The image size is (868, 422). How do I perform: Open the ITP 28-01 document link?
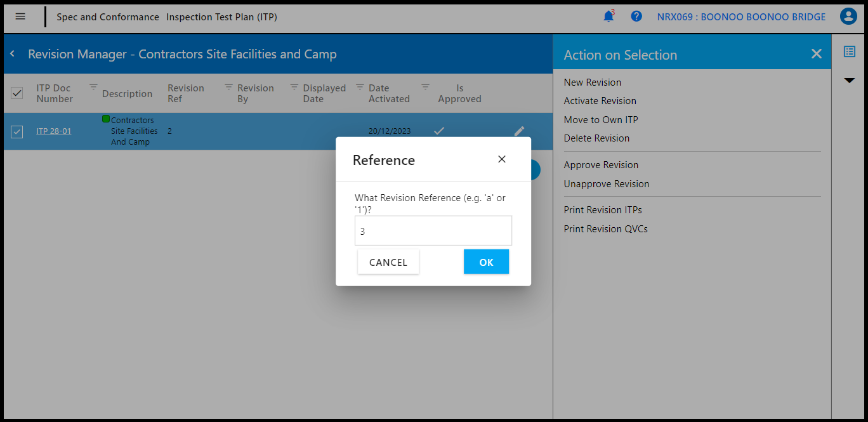point(54,131)
